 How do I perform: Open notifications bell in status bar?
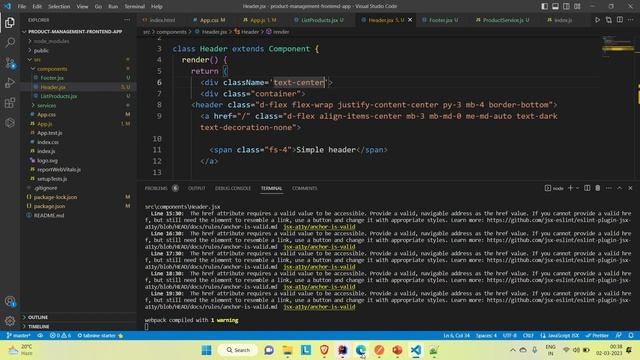click(x=631, y=336)
